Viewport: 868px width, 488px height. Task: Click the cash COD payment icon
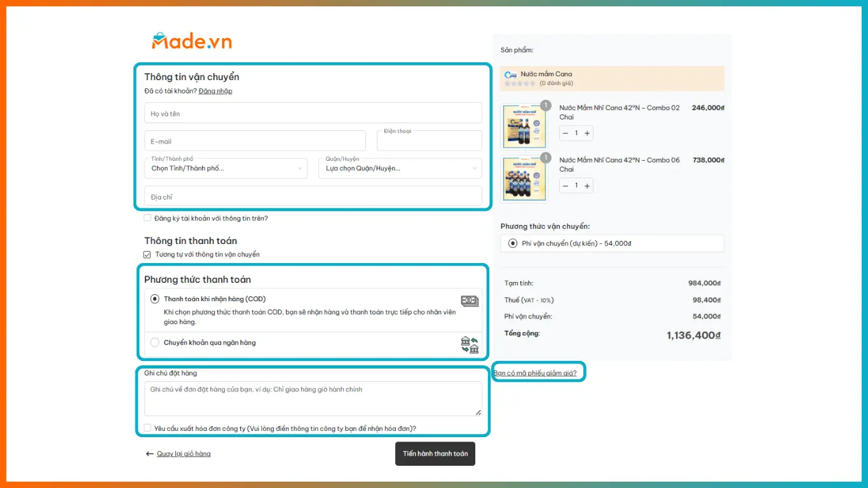(470, 301)
